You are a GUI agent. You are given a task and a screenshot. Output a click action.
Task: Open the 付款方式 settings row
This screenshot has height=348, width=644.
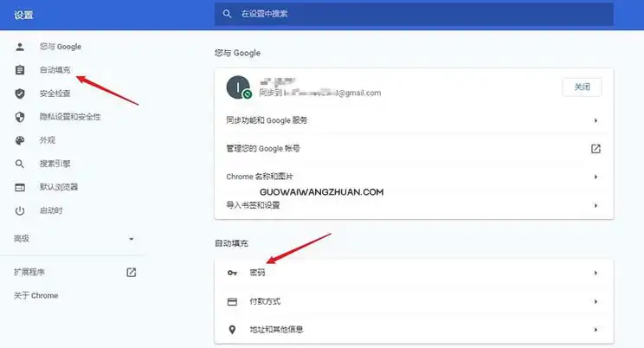(414, 301)
